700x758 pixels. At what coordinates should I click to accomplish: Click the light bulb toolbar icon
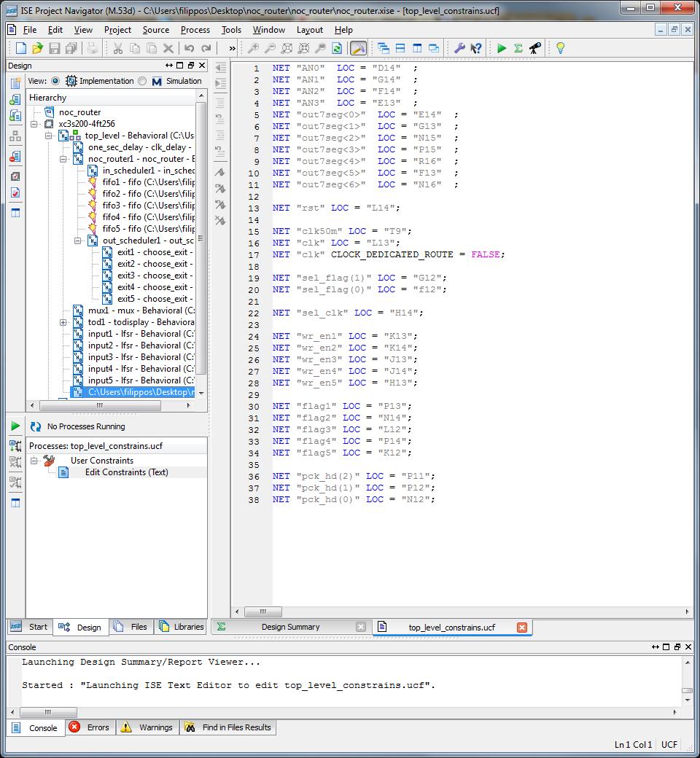560,48
